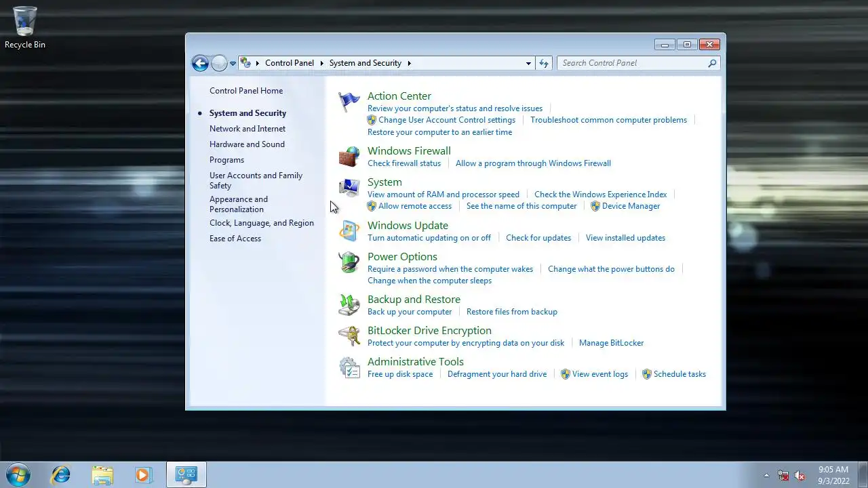Click Back up your computer link
Screen dimensions: 868x488
click(410, 312)
